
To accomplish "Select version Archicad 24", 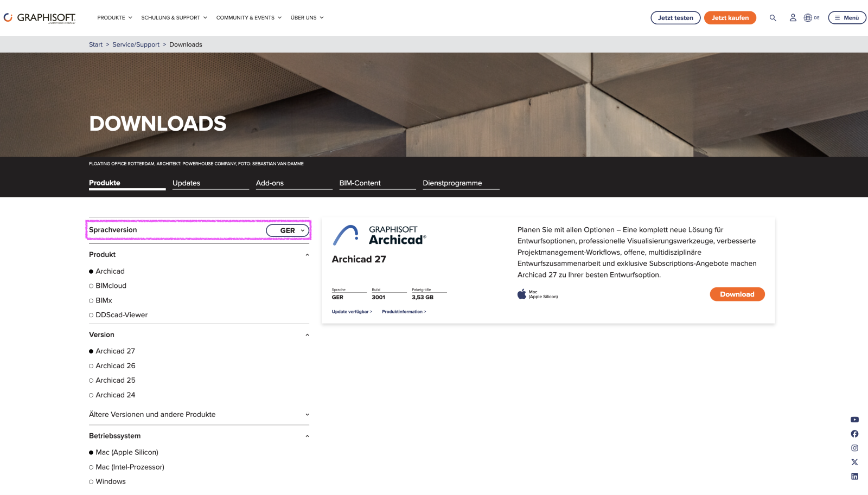I will click(x=112, y=395).
